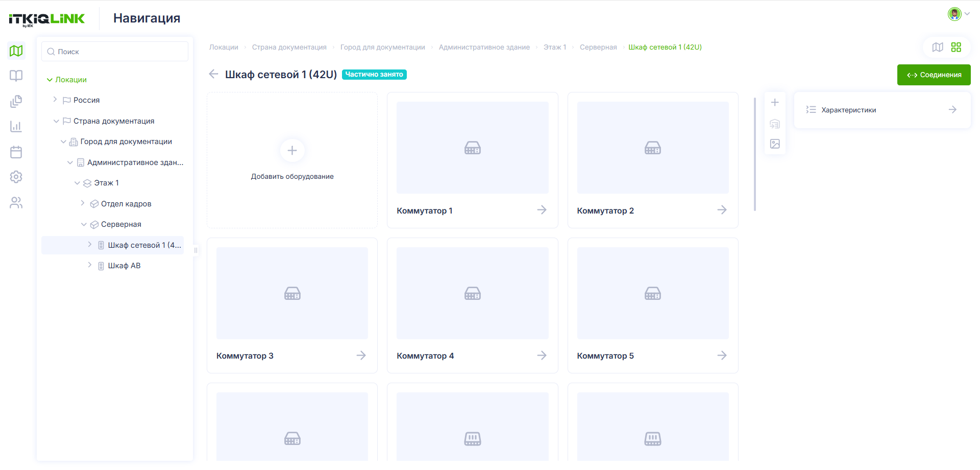
Task: Go back with the left arrow
Action: pos(213,74)
